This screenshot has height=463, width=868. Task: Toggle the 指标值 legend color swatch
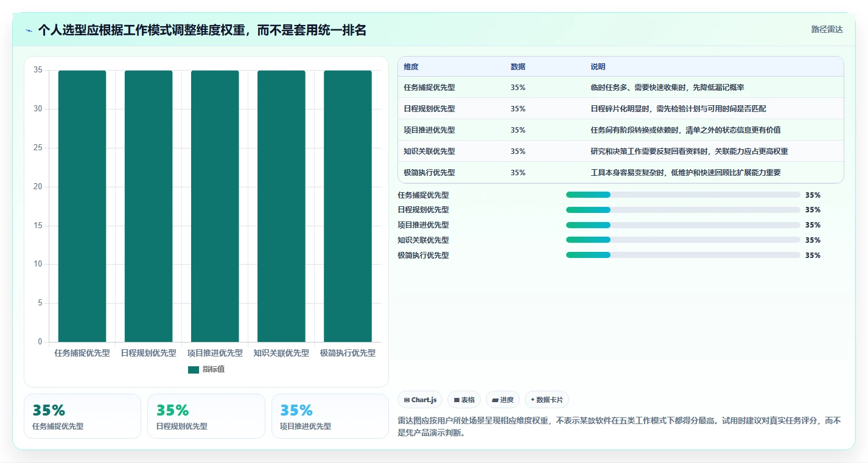click(194, 370)
